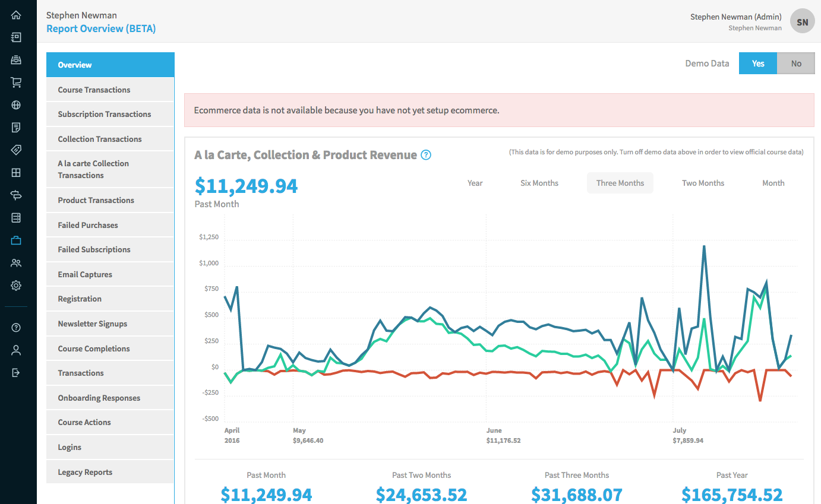Open the SN user avatar menu

point(802,22)
